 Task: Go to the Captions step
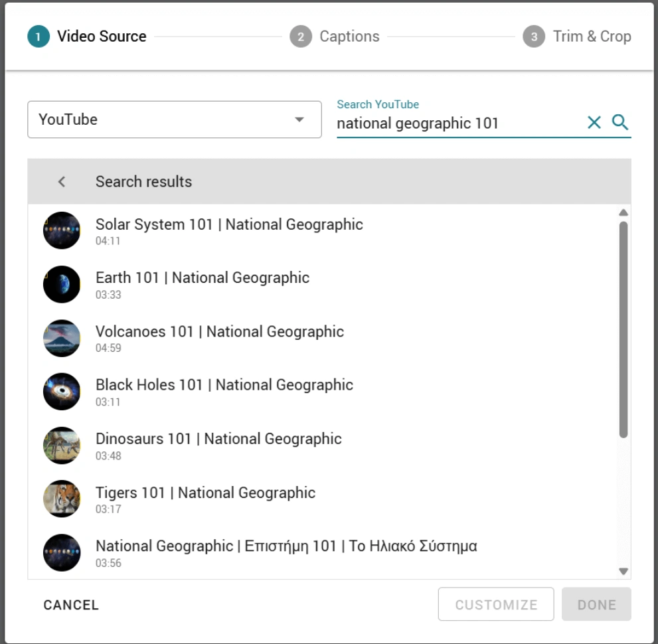tap(335, 37)
